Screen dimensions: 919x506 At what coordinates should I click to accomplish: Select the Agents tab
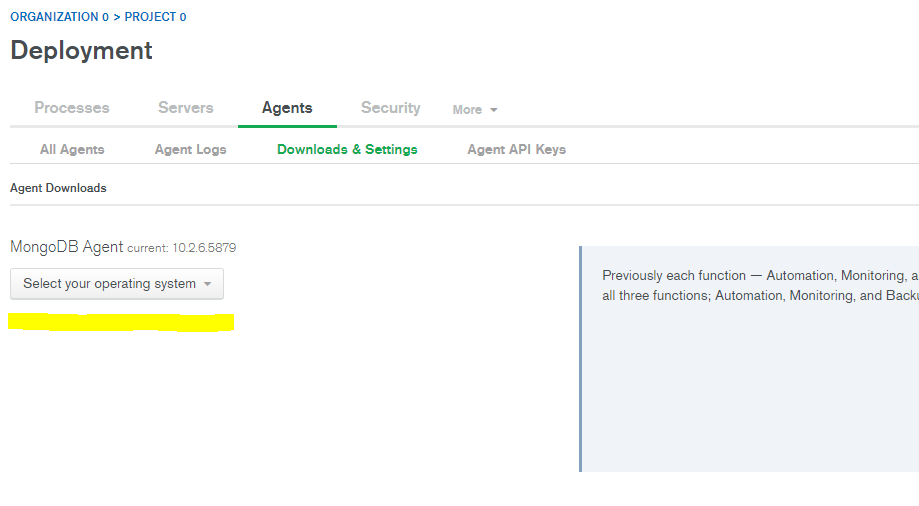click(x=287, y=108)
